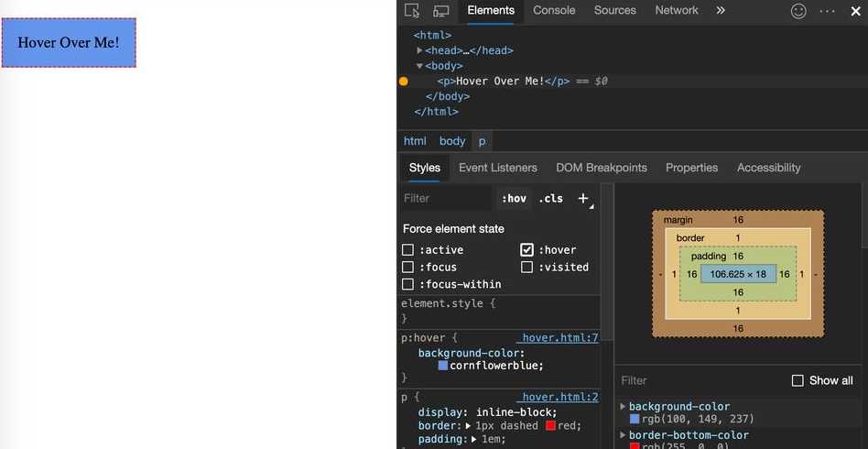Expand the head node in DOM tree

click(x=419, y=50)
